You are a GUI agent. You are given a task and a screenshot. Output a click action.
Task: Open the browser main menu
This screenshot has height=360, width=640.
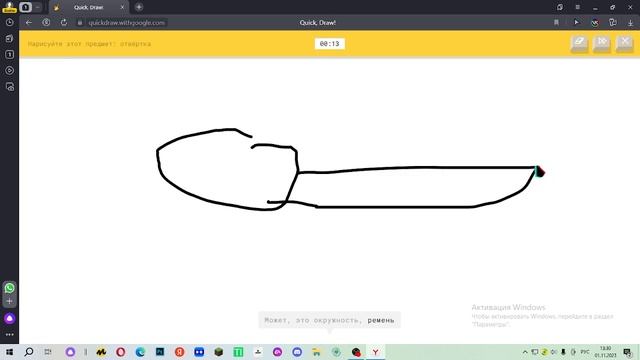[578, 7]
